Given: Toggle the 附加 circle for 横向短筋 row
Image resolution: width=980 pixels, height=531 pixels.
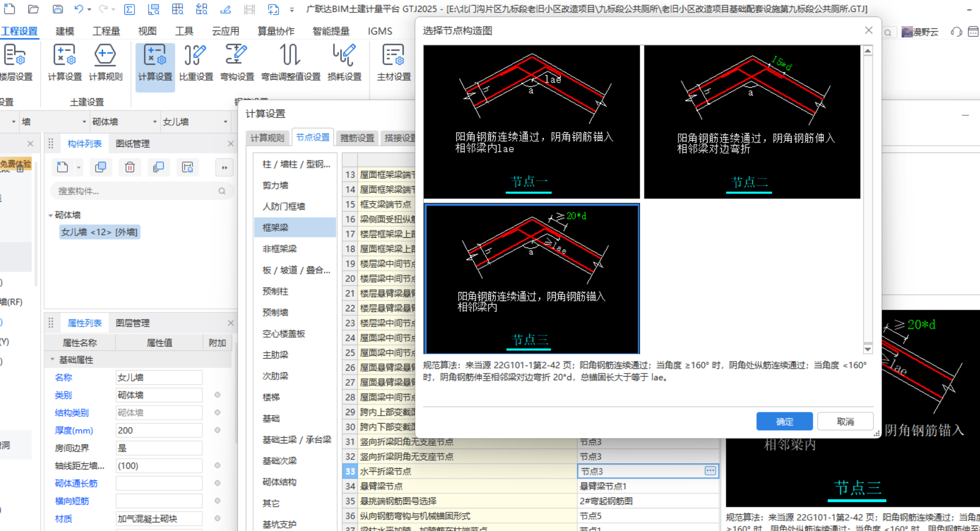Looking at the screenshot, I should click(217, 500).
